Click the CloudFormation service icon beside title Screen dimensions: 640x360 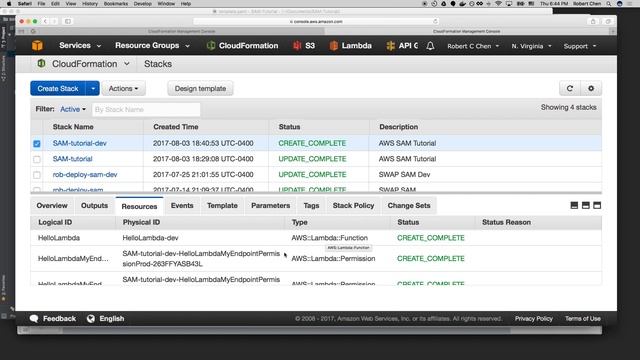pyautogui.click(x=41, y=64)
